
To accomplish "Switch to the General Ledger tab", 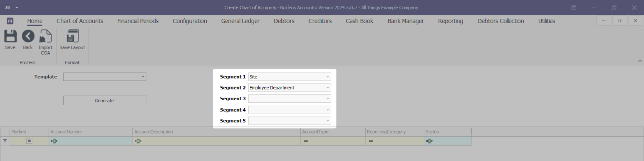I will (240, 21).
